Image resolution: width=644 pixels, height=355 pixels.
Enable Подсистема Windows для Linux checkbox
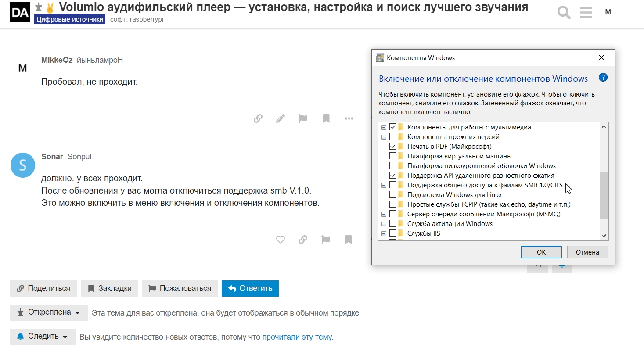pyautogui.click(x=393, y=194)
